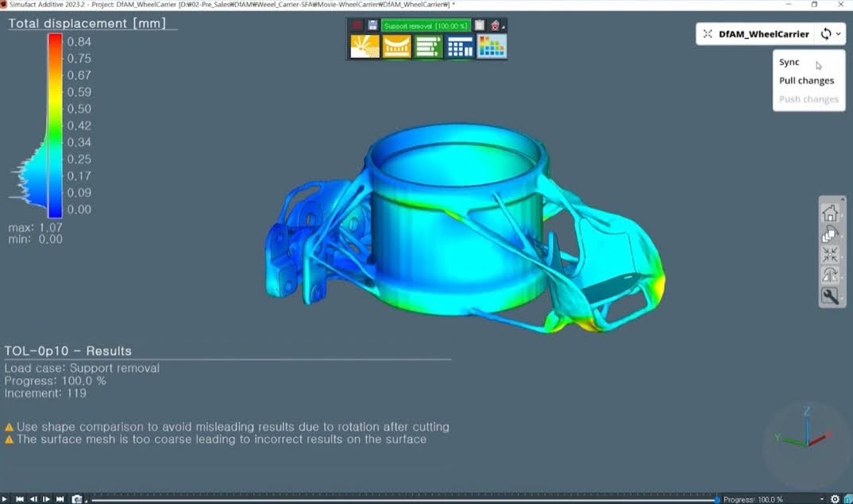Open dropdown arrow next to red house icon
853x504 pixels.
[x=504, y=28]
